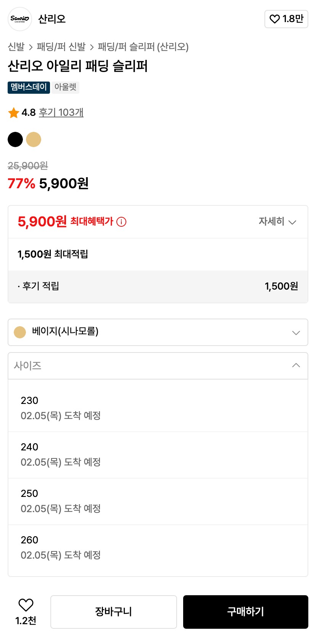Screen dimensions: 319x644
Task: Like the brand with 1.8만 heart button
Action: click(x=286, y=19)
